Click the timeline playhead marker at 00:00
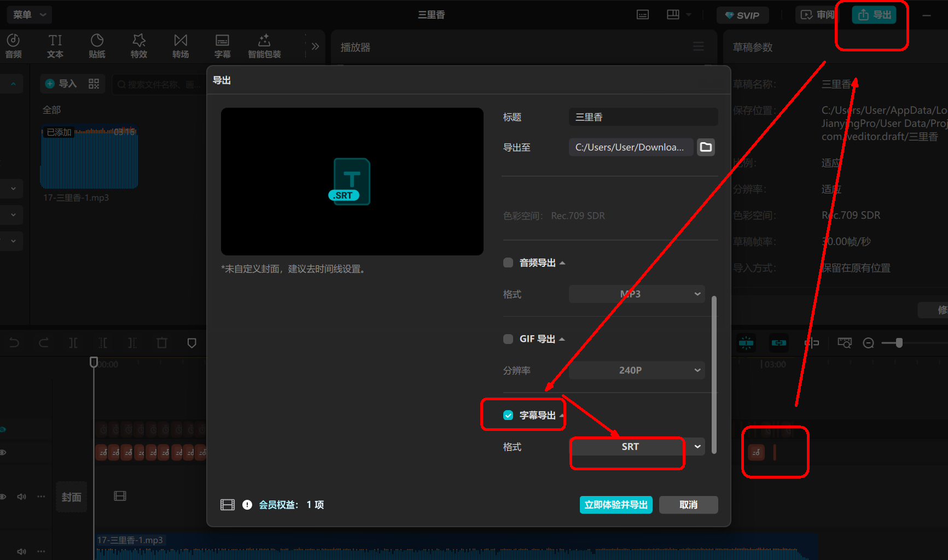Image resolution: width=948 pixels, height=560 pixels. [94, 362]
